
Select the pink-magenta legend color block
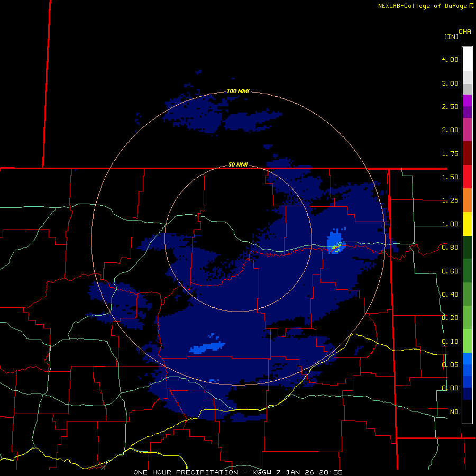(467, 130)
